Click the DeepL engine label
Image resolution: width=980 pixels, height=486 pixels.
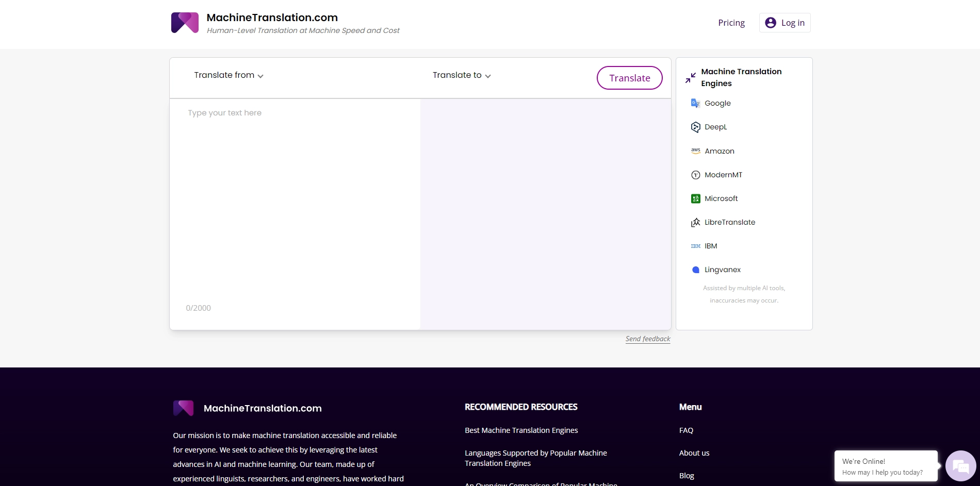(715, 127)
